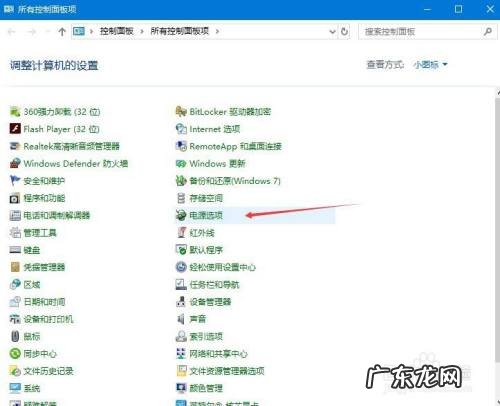Click the forward navigation arrow
Image resolution: width=500 pixels, height=406 pixels.
coord(32,32)
